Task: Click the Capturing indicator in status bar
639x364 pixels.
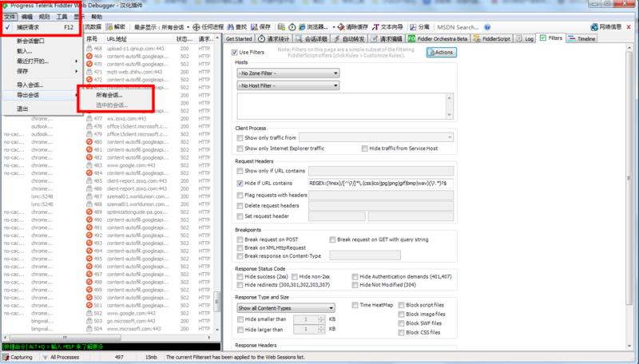Action: [18, 357]
